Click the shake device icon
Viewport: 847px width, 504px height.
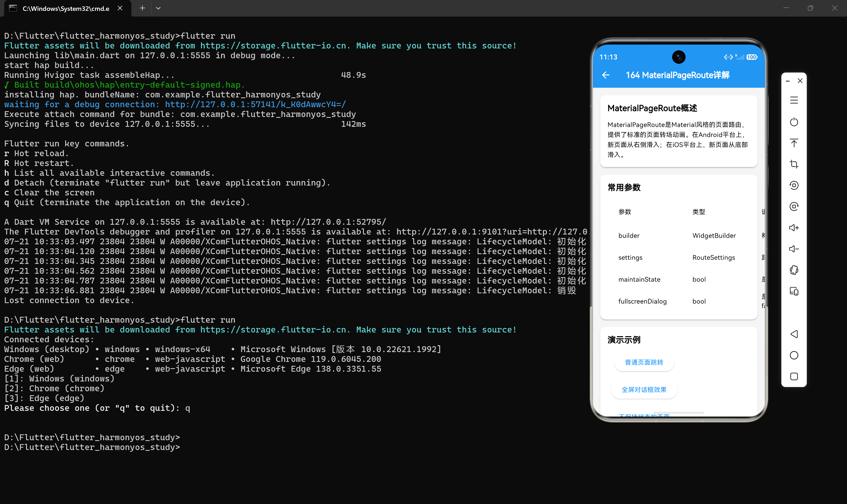[794, 270]
